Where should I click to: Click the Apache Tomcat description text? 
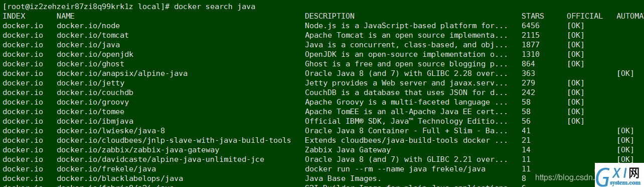coord(406,35)
